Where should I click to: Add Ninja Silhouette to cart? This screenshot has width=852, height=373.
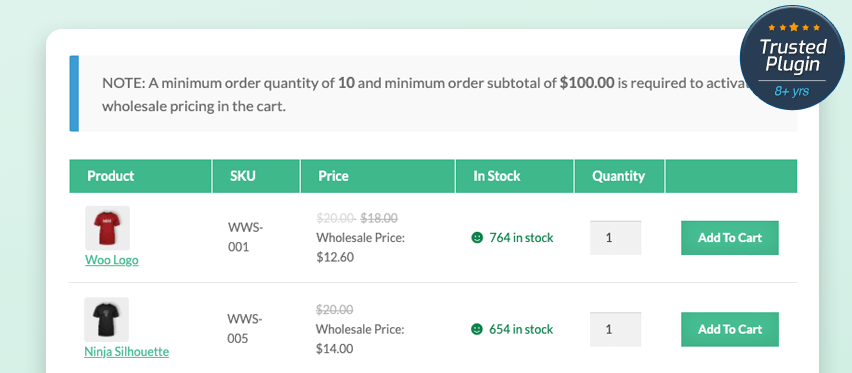[730, 329]
